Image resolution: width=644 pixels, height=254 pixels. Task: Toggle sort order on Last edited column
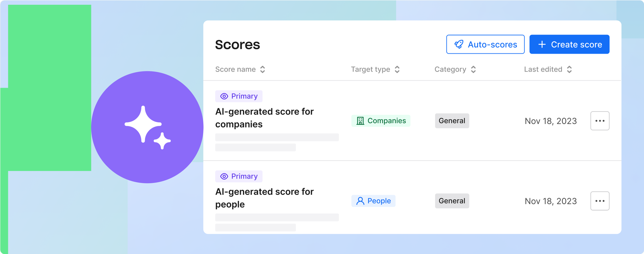[569, 69]
